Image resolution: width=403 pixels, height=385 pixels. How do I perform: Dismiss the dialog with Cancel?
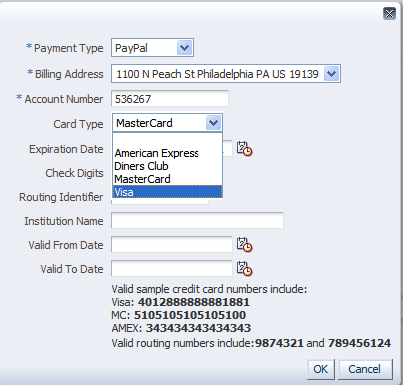point(365,369)
